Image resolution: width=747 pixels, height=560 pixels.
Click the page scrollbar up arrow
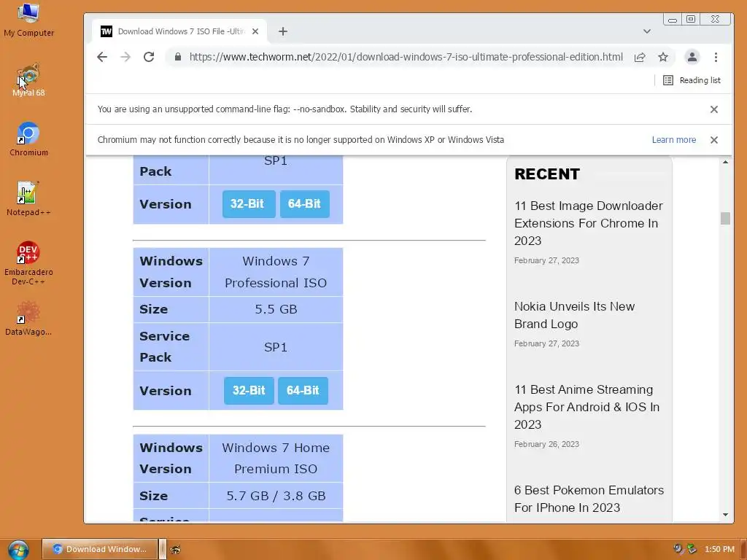[725, 163]
